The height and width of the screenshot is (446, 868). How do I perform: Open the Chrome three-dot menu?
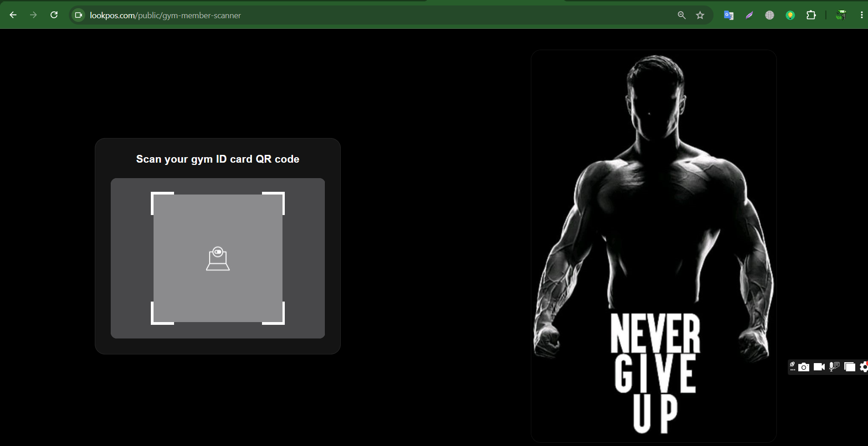[862, 15]
